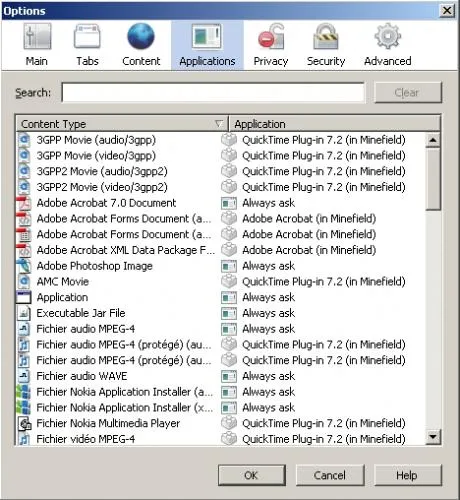Click Adobe Acrobat action for XML Data Package
Screen dimensions: 460x500
tap(309, 250)
